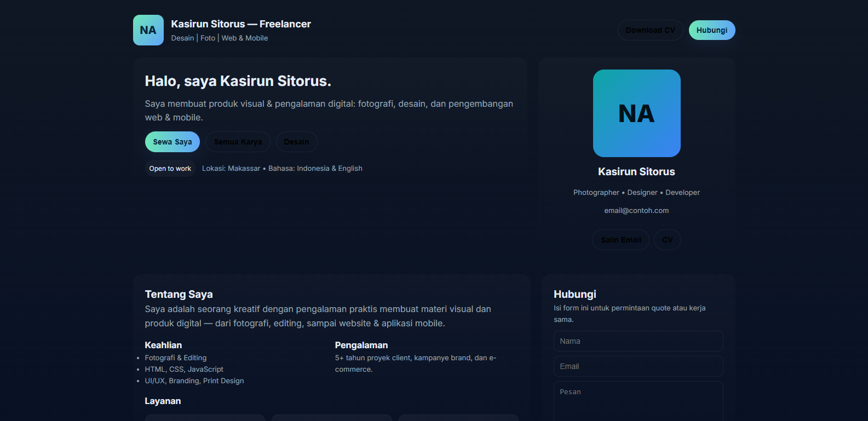Image resolution: width=868 pixels, height=421 pixels.
Task: Click the large NA profile avatar
Action: click(636, 113)
